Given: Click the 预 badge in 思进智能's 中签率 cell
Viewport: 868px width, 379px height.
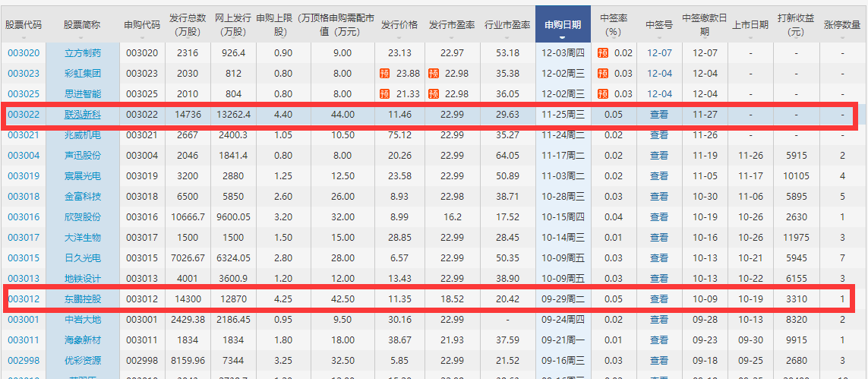Looking at the screenshot, I should point(603,94).
